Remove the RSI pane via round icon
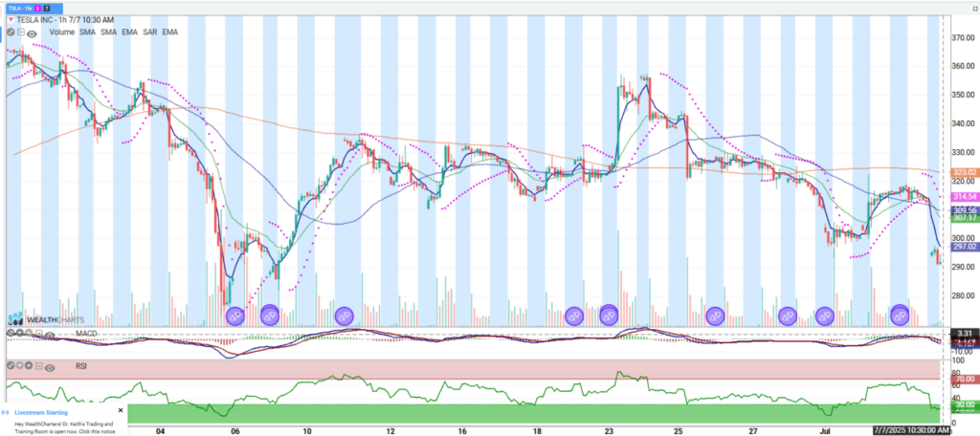The width and height of the screenshot is (980, 436). pos(11,365)
